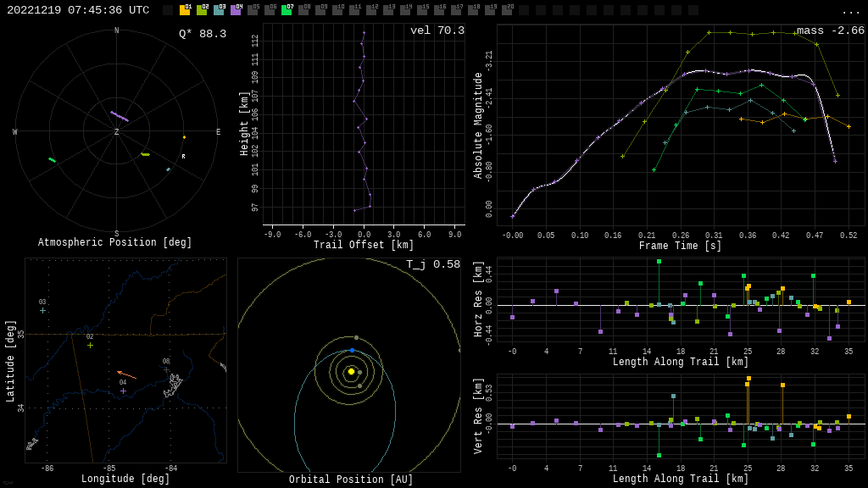Image resolution: width=868 pixels, height=488 pixels.
Task: Click the 20221219 07:45:36 UTC timestamp
Action: point(78,10)
